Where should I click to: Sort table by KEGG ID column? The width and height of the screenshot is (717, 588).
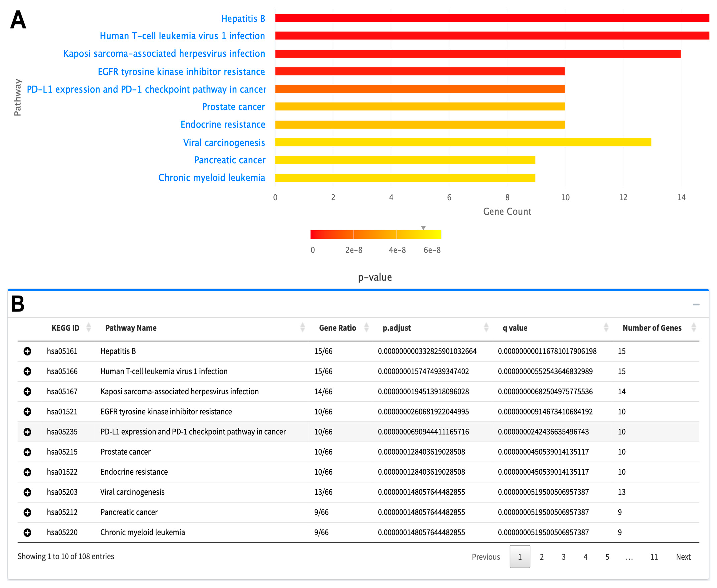pyautogui.click(x=65, y=328)
